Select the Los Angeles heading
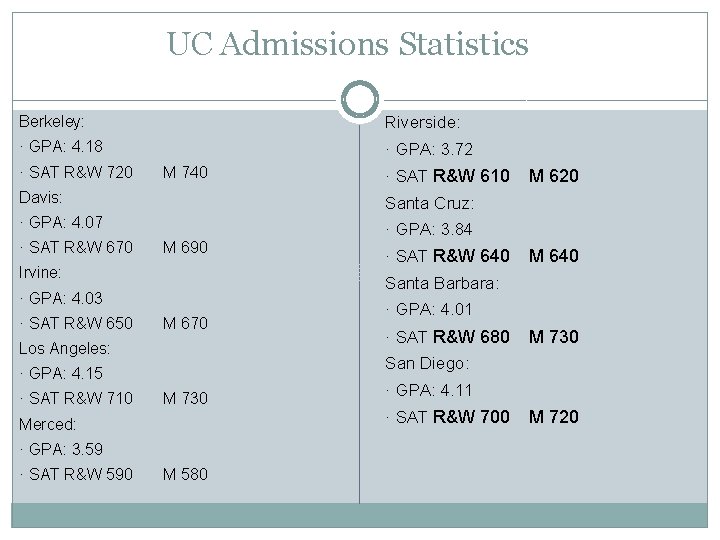 65,348
